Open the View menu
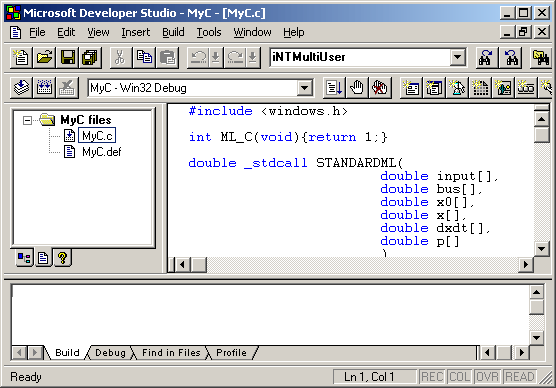This screenshot has width=556, height=388. (98, 32)
